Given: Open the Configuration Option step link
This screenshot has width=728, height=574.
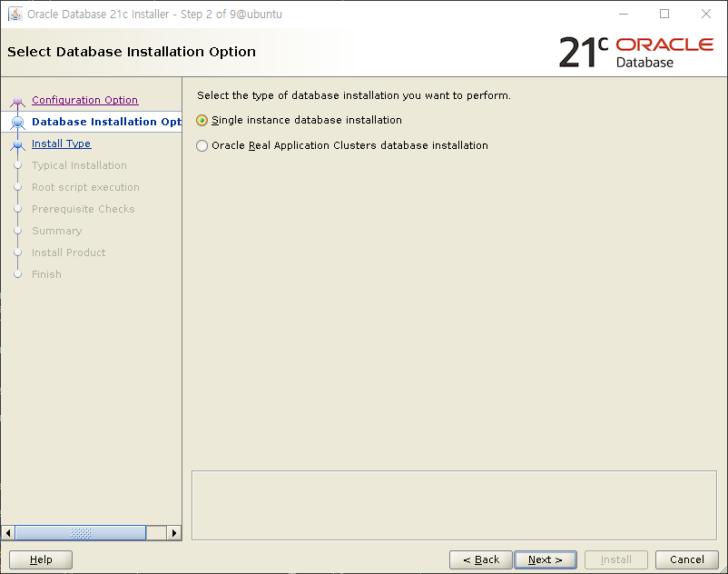Looking at the screenshot, I should (84, 100).
